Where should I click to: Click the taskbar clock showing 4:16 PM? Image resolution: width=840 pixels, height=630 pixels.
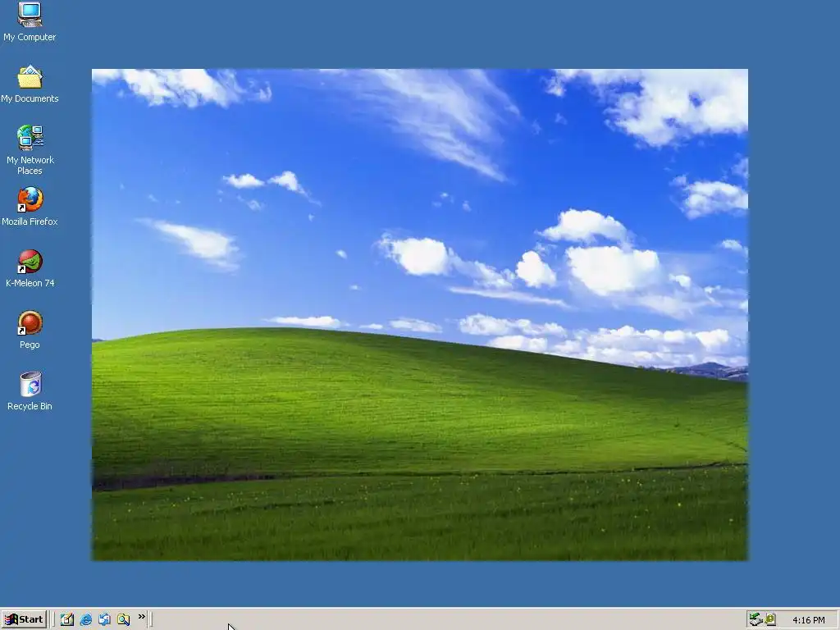click(808, 620)
